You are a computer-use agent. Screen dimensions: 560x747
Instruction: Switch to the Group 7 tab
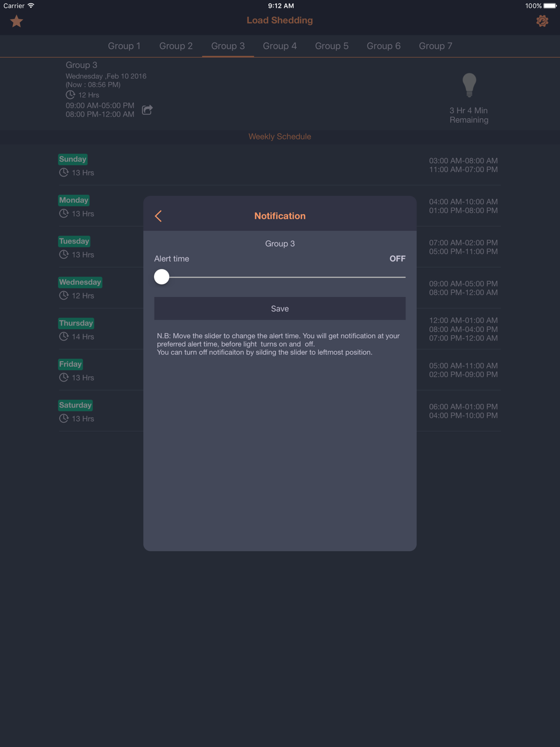(436, 46)
